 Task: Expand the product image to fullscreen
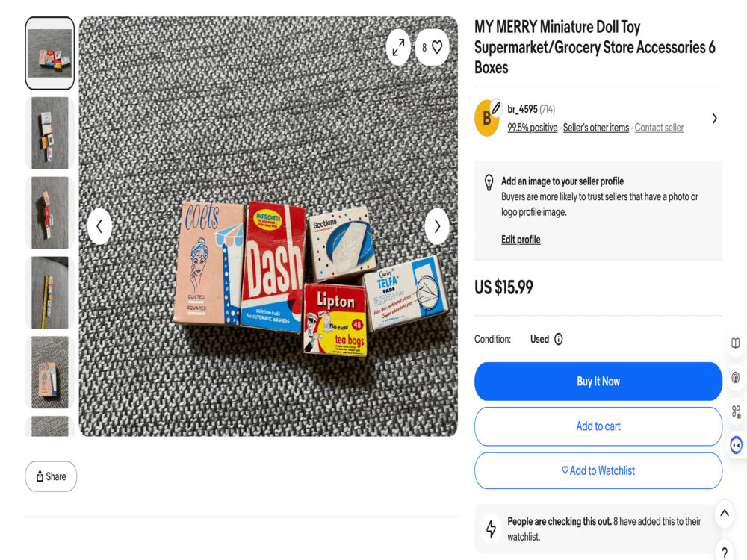[398, 47]
